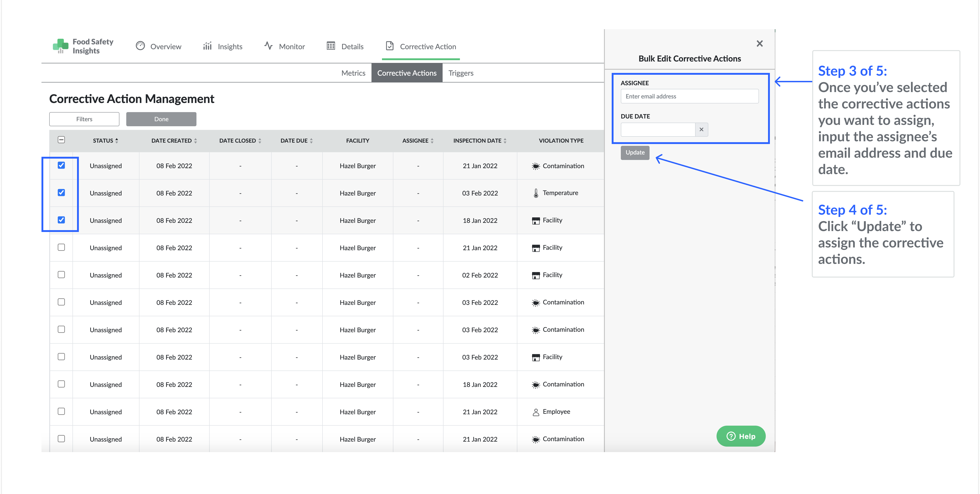
Task: Focus the assignee email address field
Action: (689, 97)
